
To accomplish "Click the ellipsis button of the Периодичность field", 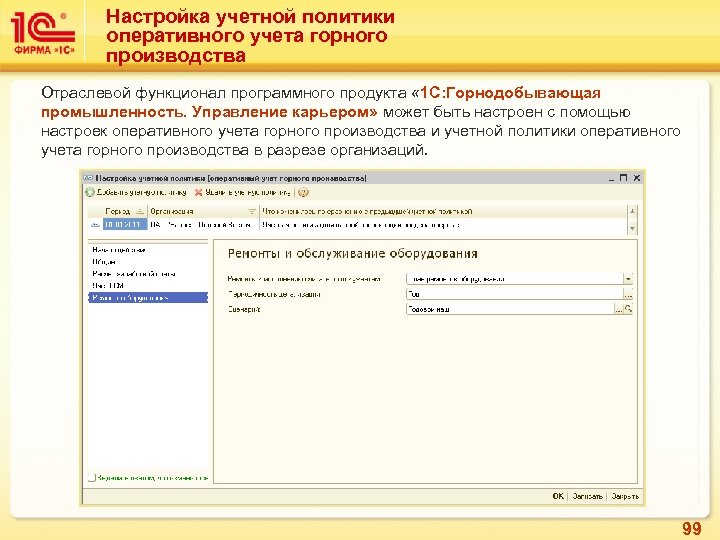I will pyautogui.click(x=628, y=294).
